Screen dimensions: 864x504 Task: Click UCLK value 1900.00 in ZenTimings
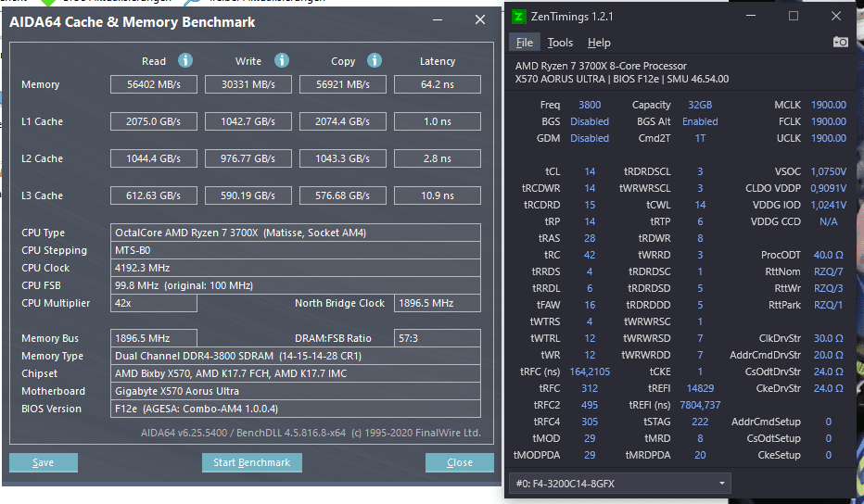click(828, 138)
